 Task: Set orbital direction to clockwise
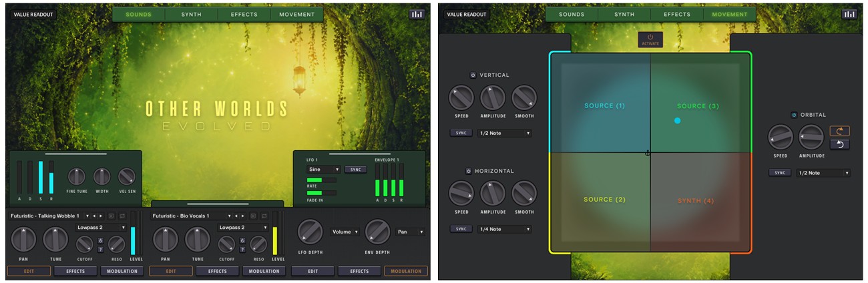tap(840, 131)
